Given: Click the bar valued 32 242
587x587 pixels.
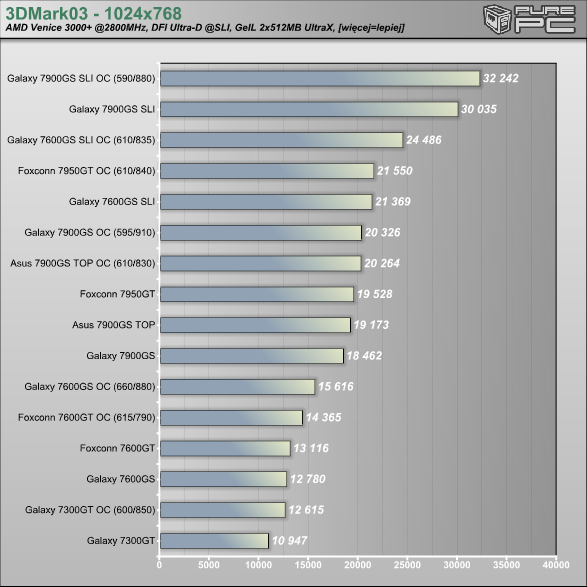Looking at the screenshot, I should pyautogui.click(x=320, y=79).
